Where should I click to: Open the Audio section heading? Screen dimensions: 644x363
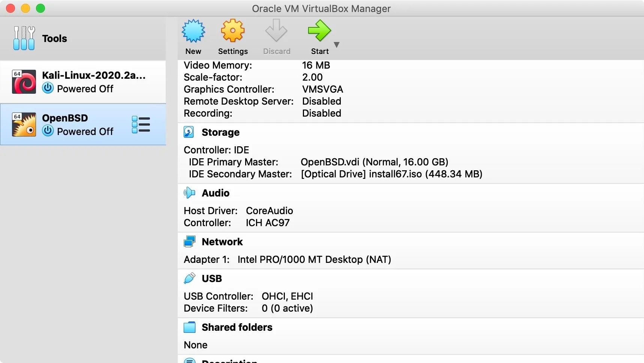tap(216, 193)
